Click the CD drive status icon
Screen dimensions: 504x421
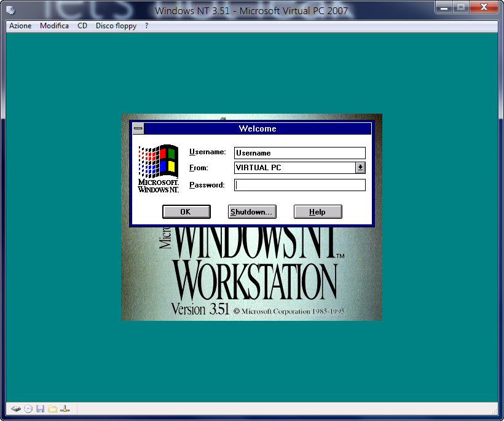(x=28, y=409)
